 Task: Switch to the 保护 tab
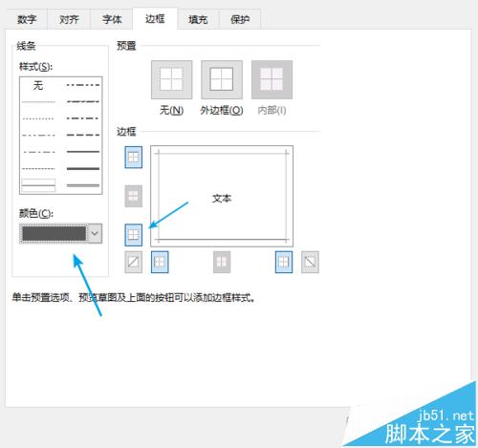tap(240, 19)
